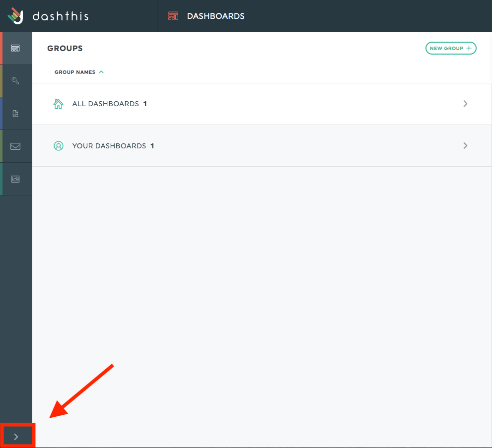
Task: Open the CSV file manager icon
Action: 15,114
